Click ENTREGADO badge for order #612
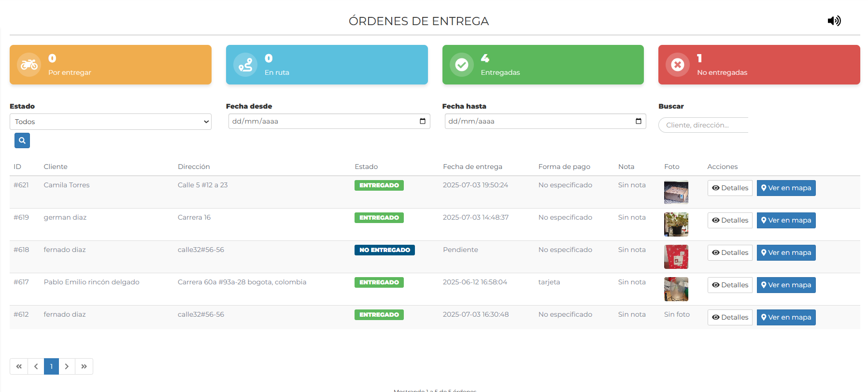The width and height of the screenshot is (868, 392). [x=379, y=315]
